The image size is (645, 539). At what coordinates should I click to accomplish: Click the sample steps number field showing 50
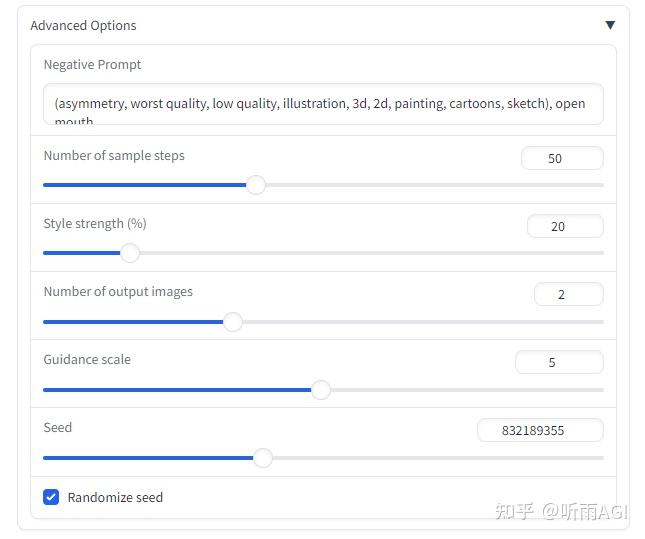[x=562, y=158]
